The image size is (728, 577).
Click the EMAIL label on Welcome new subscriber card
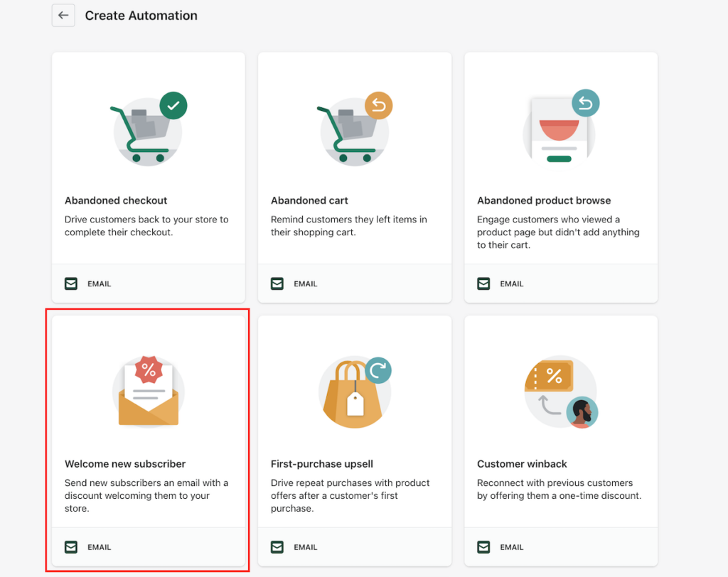point(100,547)
